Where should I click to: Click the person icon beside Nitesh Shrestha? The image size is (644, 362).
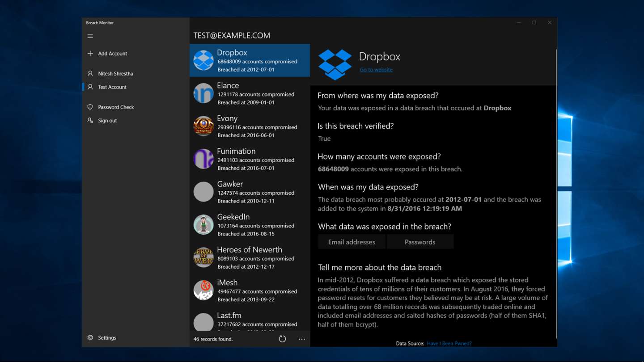tap(90, 73)
